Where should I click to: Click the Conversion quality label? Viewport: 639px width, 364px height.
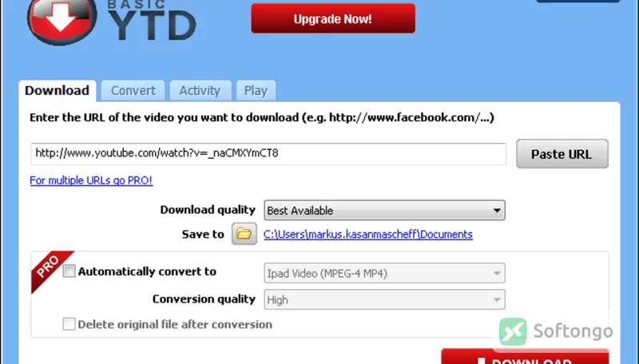(204, 299)
